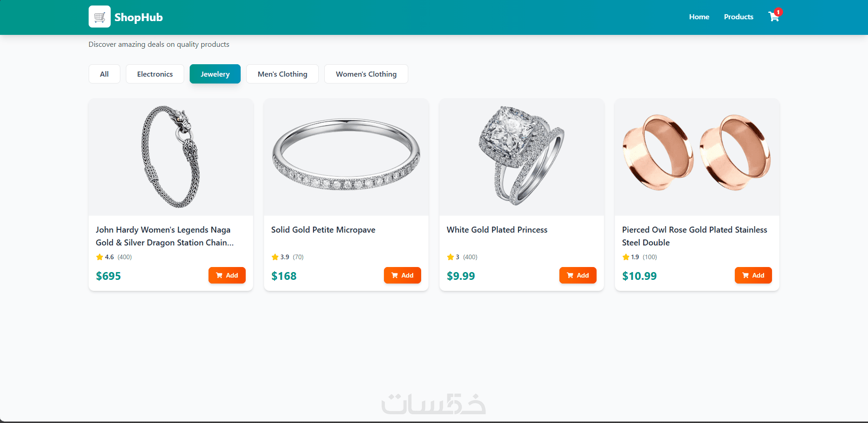Add Pierced Owl Rose Gold to cart
Image resolution: width=868 pixels, height=423 pixels.
tap(753, 275)
